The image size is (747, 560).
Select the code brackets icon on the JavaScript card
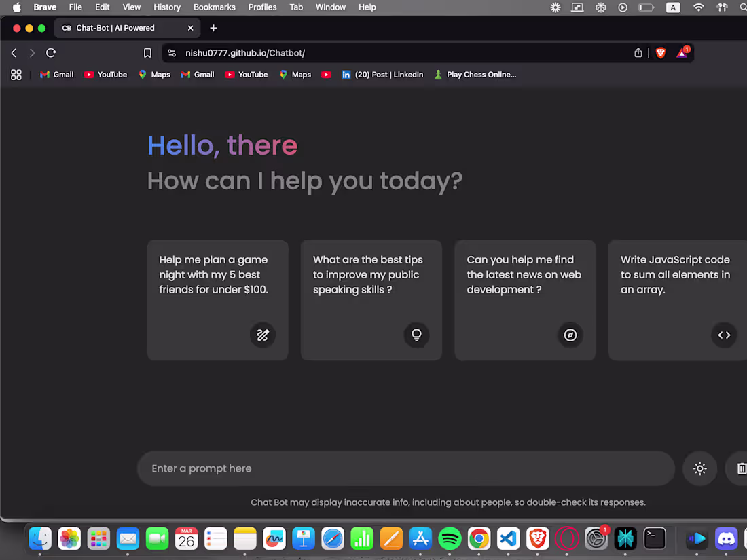point(724,335)
